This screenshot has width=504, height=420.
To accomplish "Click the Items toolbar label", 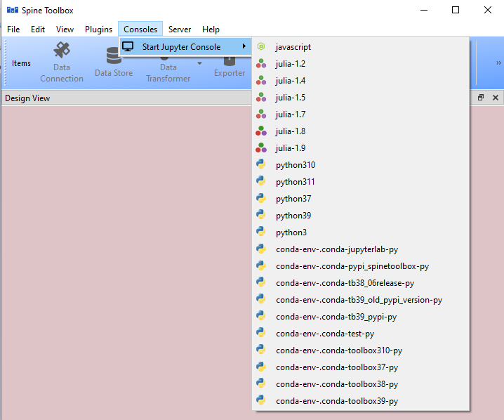I will coord(21,63).
